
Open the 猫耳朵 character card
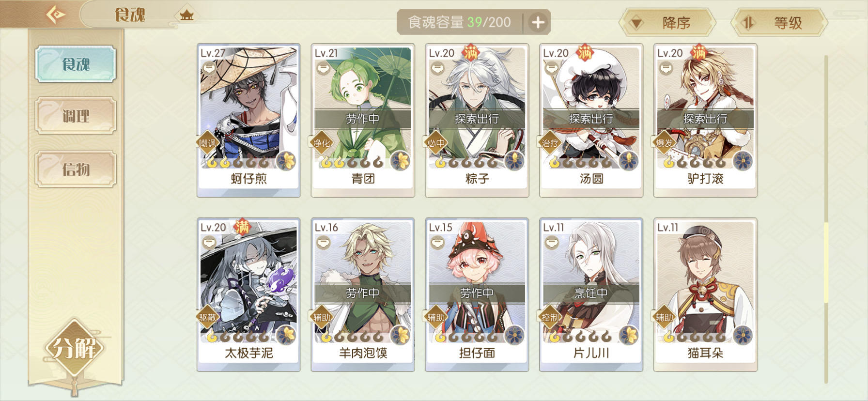point(705,294)
